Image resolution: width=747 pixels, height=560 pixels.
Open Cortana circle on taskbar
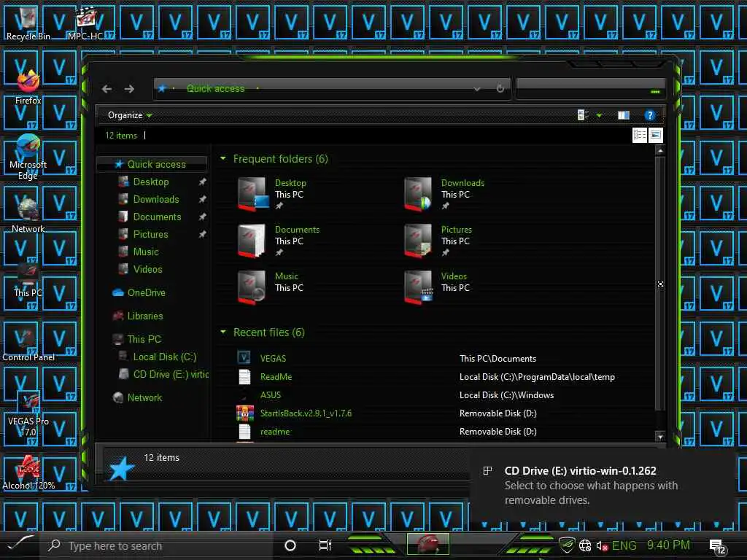[290, 545]
